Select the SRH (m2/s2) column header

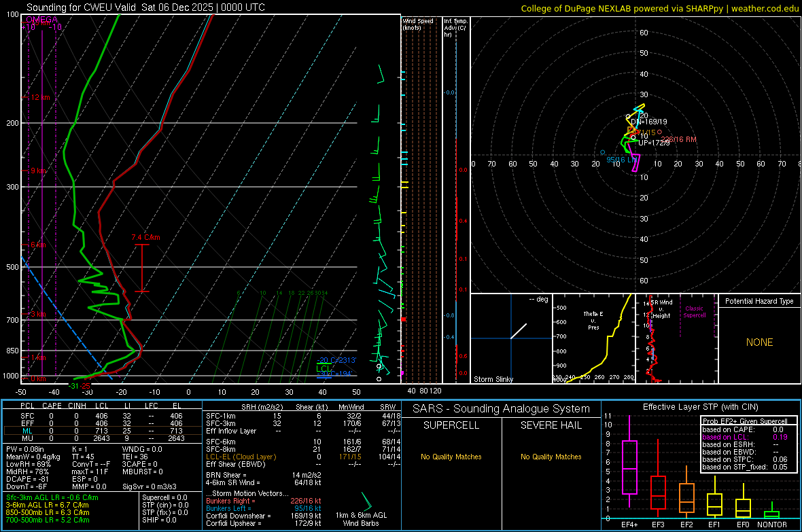click(262, 407)
